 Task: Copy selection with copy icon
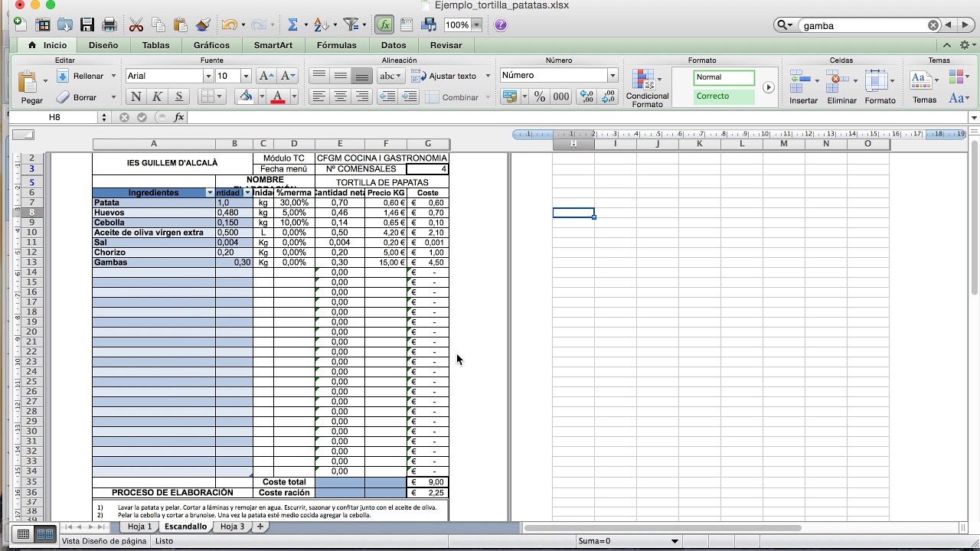tap(158, 24)
